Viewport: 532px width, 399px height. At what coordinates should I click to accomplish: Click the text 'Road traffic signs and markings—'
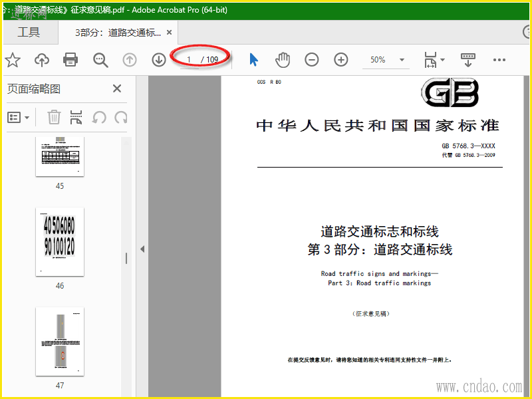380,273
